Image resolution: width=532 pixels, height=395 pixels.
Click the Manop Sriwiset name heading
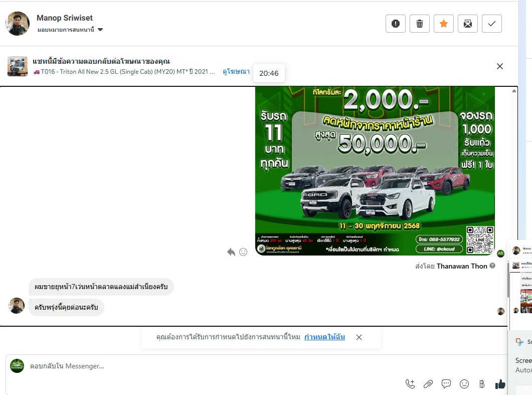(x=65, y=18)
